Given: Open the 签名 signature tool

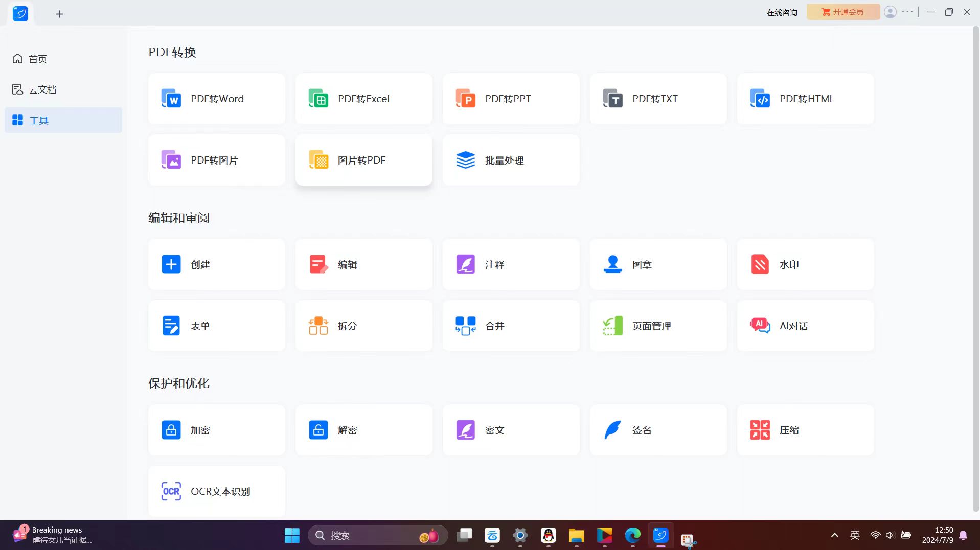Looking at the screenshot, I should click(658, 430).
